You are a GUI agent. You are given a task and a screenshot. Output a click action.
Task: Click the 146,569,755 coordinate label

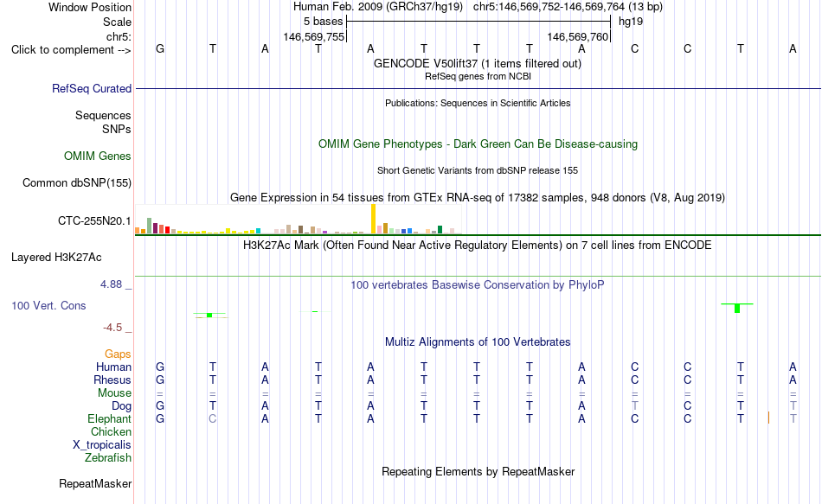click(313, 36)
